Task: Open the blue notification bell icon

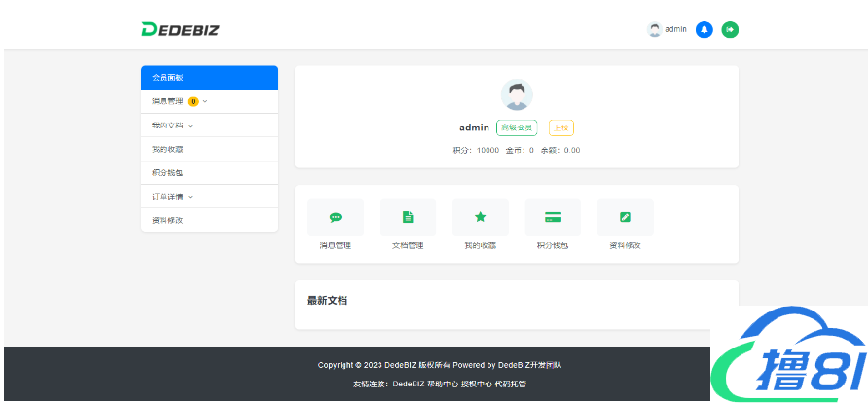Action: pyautogui.click(x=705, y=29)
